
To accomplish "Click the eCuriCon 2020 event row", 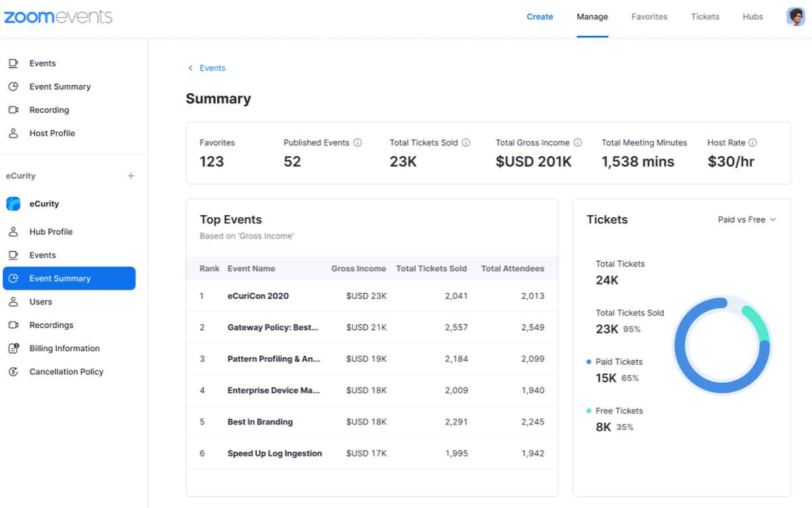I will coord(372,296).
